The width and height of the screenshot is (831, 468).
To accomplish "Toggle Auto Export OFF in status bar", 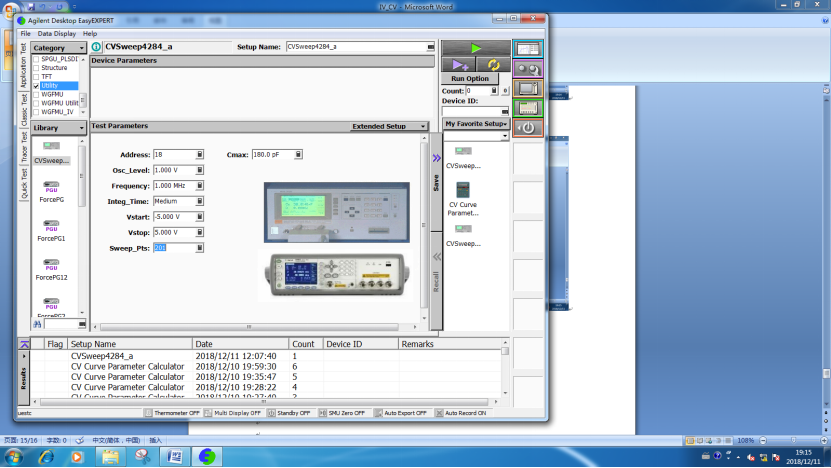I will click(401, 413).
